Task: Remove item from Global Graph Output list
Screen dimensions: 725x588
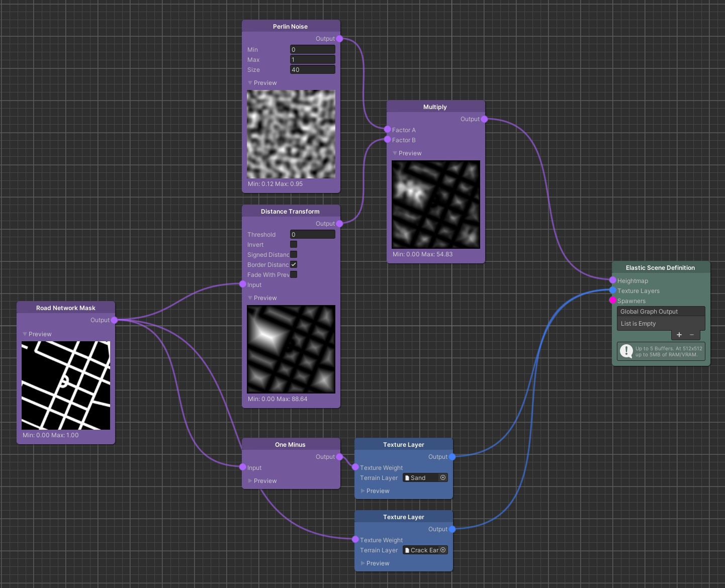Action: tap(692, 335)
